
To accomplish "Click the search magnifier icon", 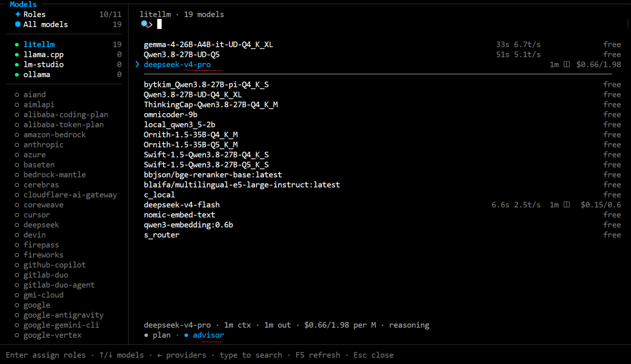I will [x=145, y=24].
